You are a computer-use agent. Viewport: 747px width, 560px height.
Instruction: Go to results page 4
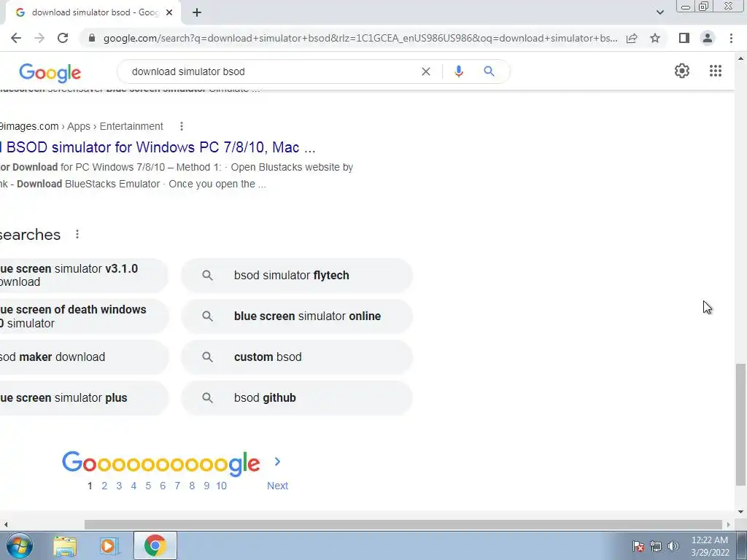tap(133, 486)
